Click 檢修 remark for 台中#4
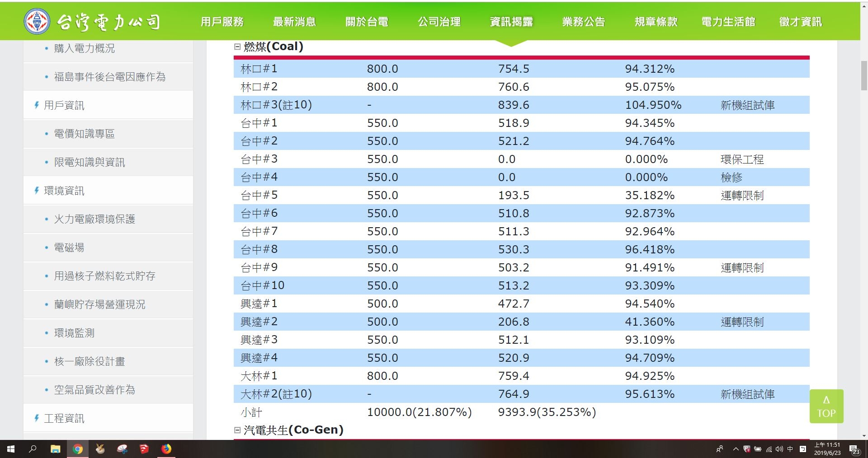This screenshot has width=868, height=458. point(731,177)
